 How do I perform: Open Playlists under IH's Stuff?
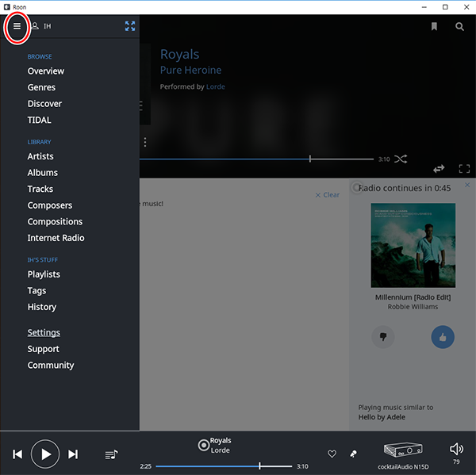tap(44, 274)
